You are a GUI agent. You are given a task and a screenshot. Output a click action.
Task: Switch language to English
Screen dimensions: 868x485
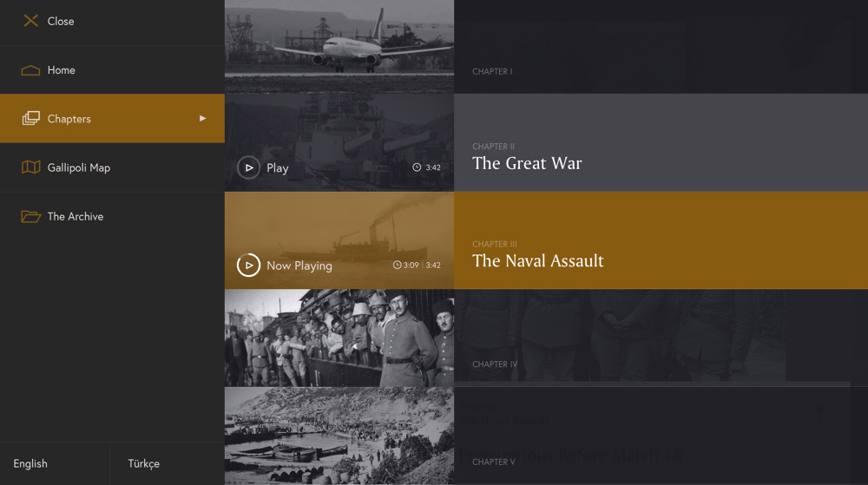tap(30, 464)
